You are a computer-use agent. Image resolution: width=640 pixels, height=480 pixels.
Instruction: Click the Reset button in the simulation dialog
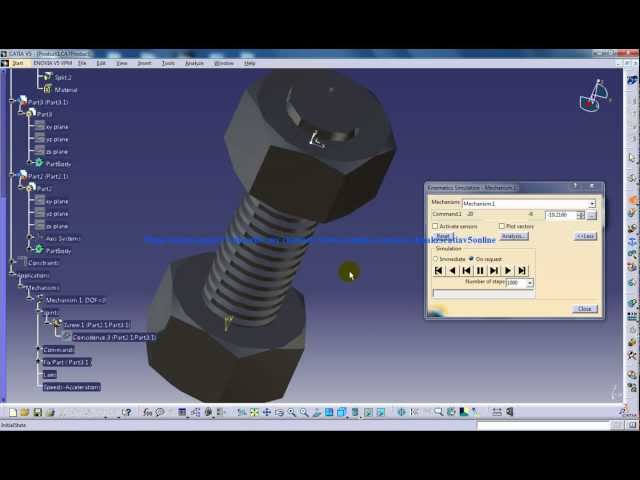pos(443,236)
